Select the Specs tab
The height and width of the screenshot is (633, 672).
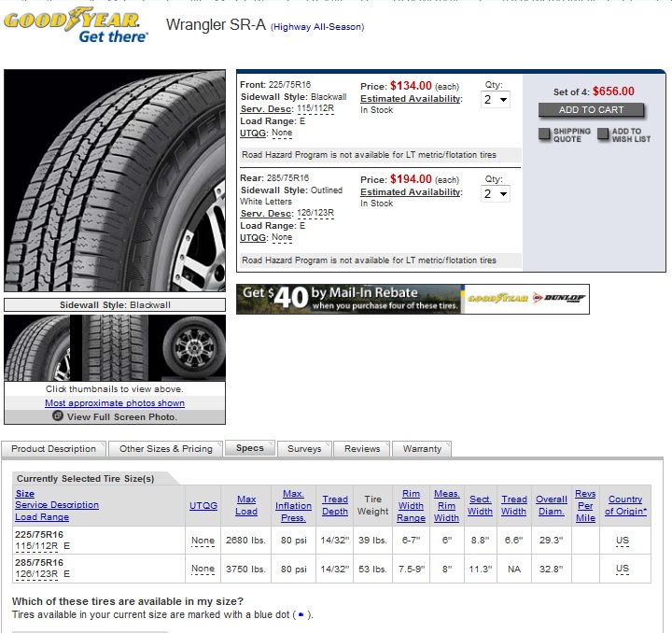250,448
